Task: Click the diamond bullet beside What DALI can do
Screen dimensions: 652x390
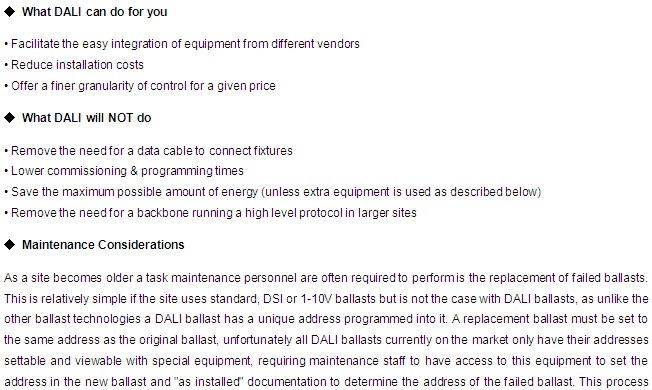Action: pyautogui.click(x=9, y=12)
